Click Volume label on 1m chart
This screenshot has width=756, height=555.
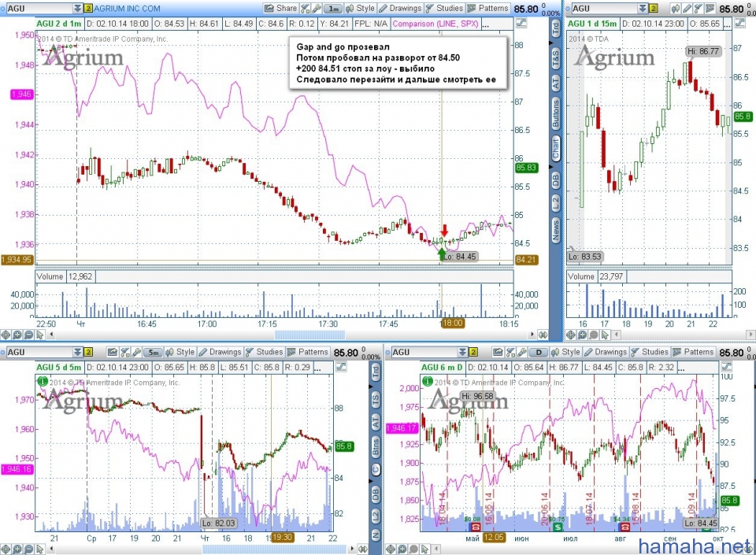[x=50, y=276]
